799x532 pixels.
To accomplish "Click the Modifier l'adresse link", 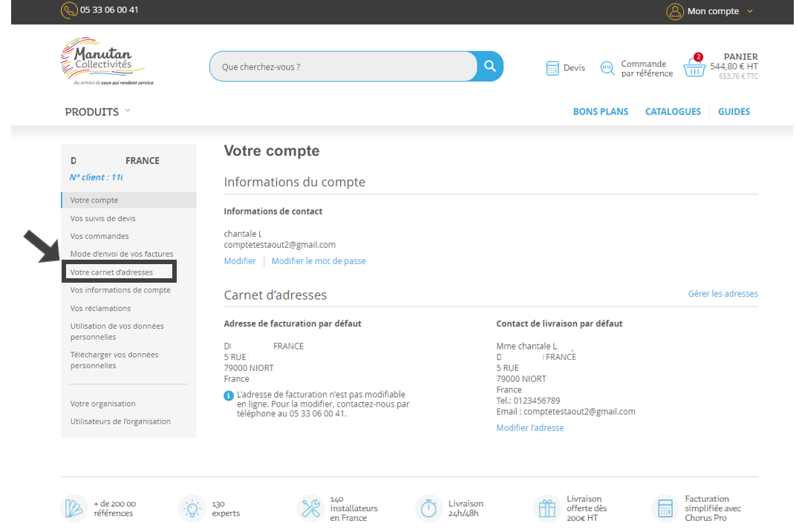I will tap(529, 428).
